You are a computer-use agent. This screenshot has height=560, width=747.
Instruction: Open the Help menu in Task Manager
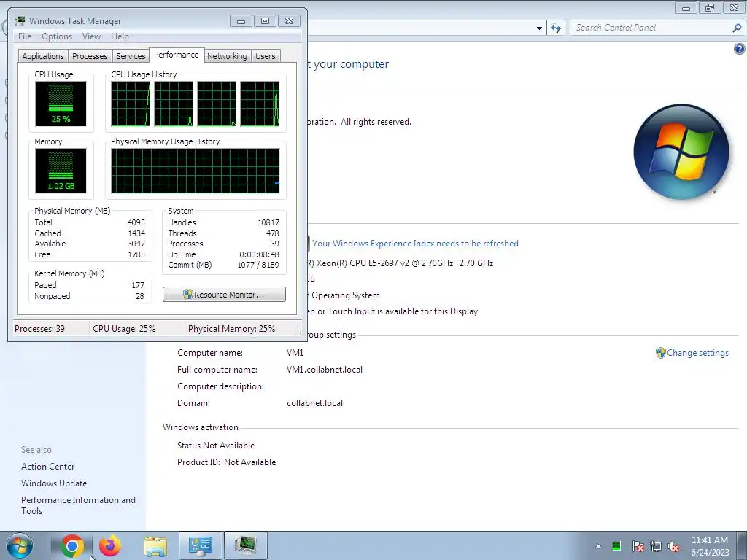[x=120, y=36]
